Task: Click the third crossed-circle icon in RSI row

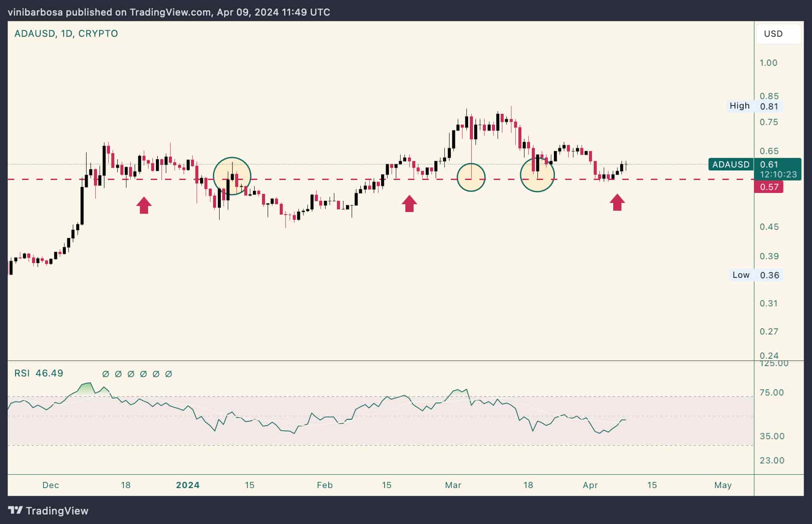Action: 130,374
